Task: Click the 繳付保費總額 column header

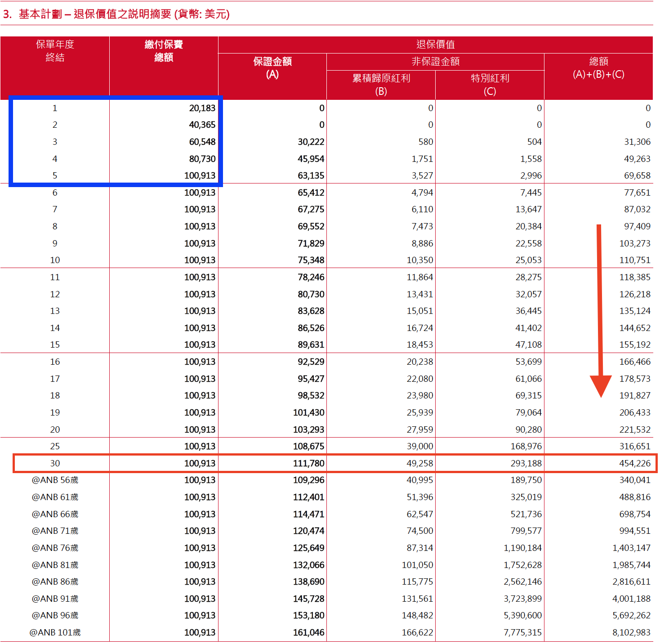Action: point(164,51)
